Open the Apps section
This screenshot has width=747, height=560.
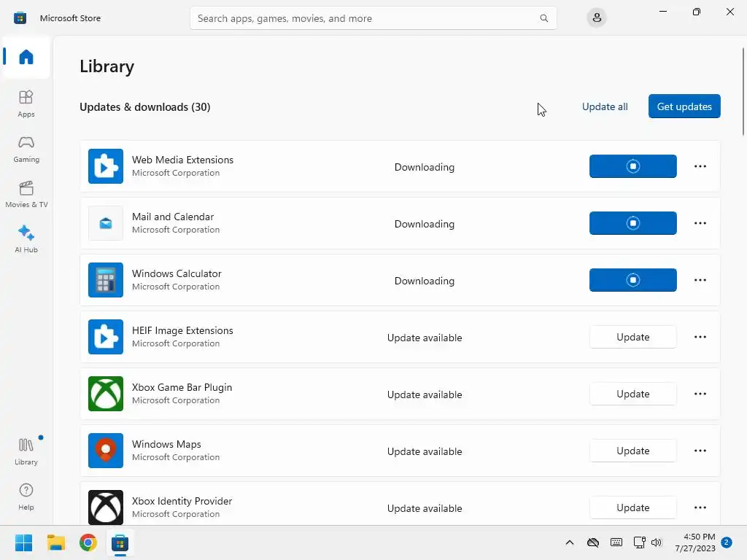click(26, 104)
